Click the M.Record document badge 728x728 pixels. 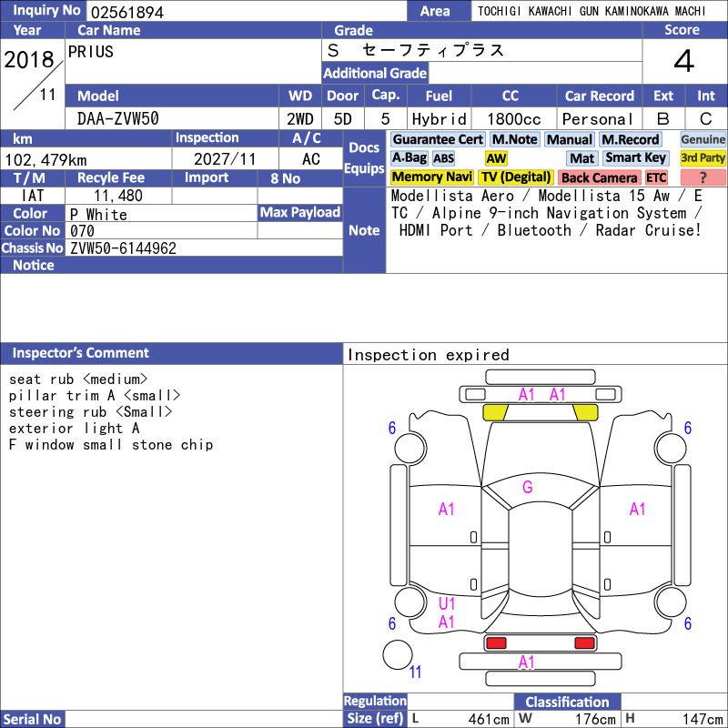[630, 140]
